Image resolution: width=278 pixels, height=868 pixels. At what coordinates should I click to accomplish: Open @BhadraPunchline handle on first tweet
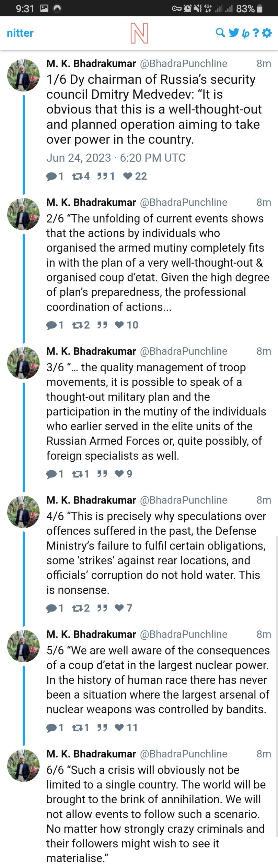click(184, 63)
